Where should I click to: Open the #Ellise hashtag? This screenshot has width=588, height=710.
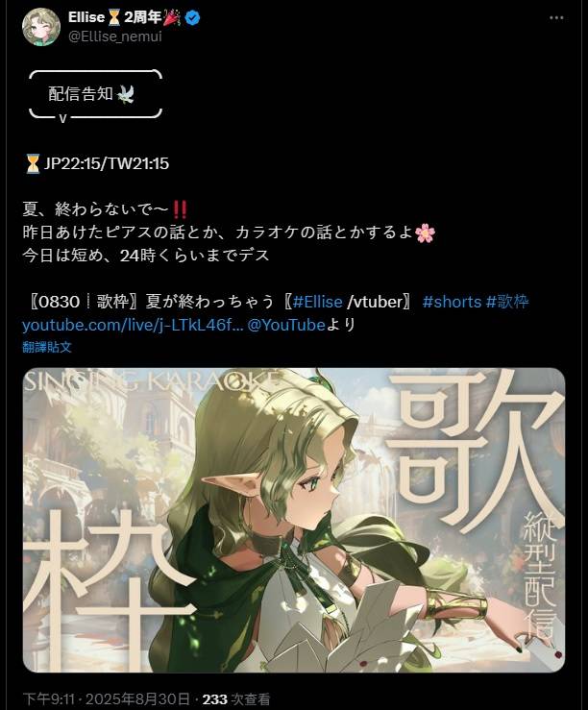point(317,302)
